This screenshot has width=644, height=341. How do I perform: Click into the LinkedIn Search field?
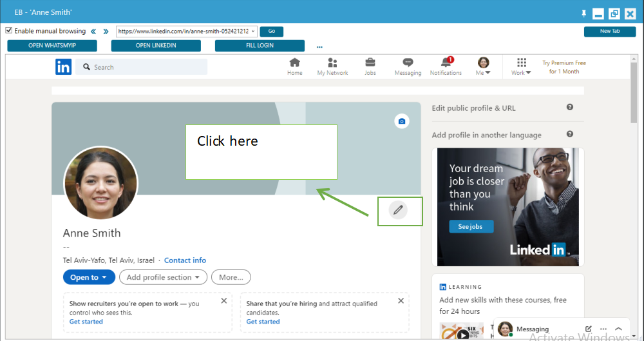[x=141, y=66]
